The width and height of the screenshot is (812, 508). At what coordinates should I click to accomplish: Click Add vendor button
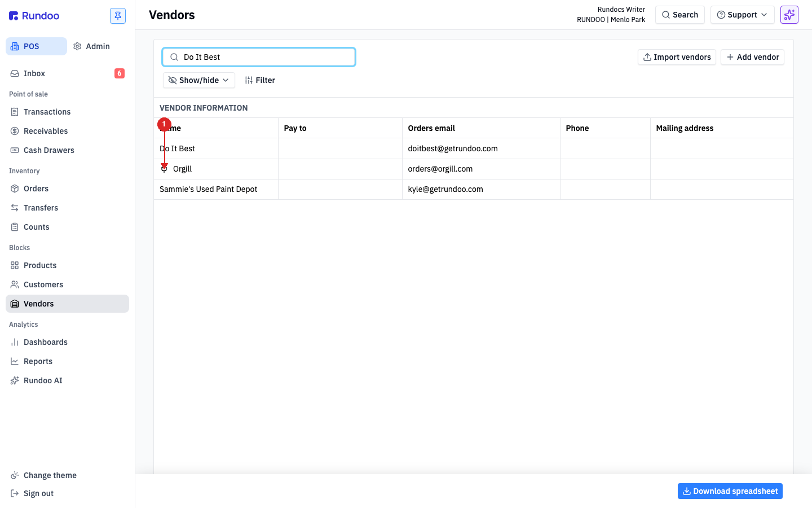click(752, 57)
